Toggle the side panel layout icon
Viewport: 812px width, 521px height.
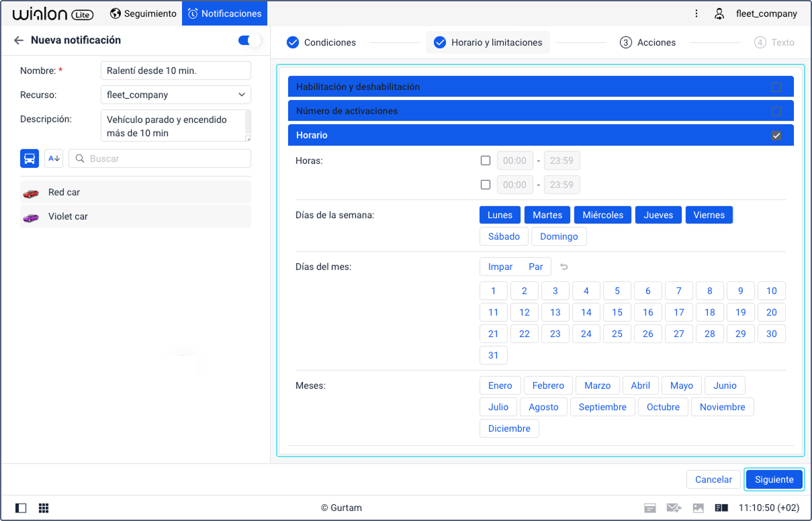[21, 508]
